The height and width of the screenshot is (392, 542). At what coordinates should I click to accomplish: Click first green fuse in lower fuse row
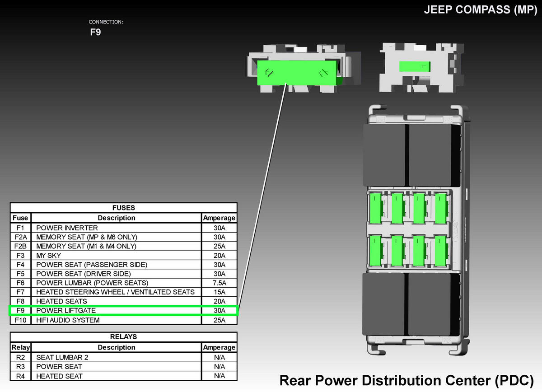(x=376, y=250)
